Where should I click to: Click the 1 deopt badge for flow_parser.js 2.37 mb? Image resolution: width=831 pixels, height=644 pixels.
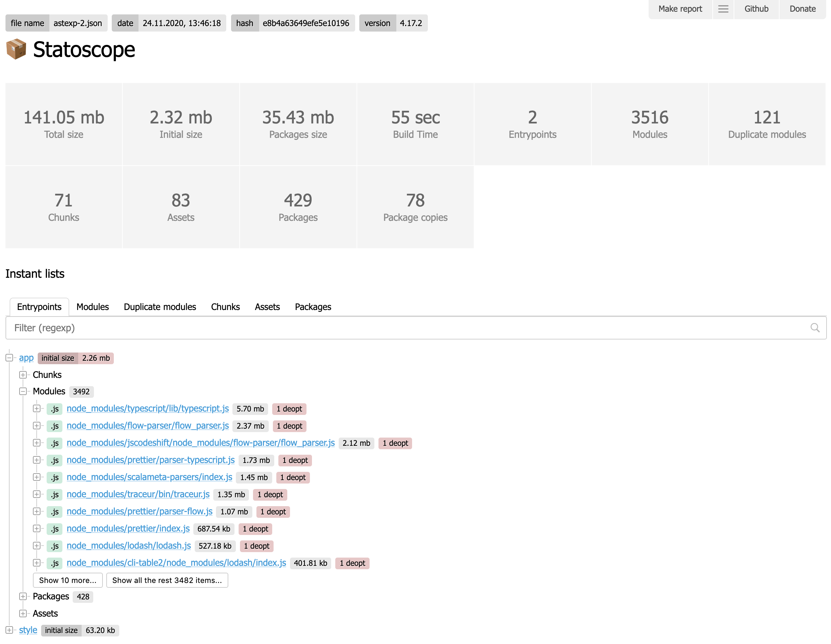pos(289,426)
